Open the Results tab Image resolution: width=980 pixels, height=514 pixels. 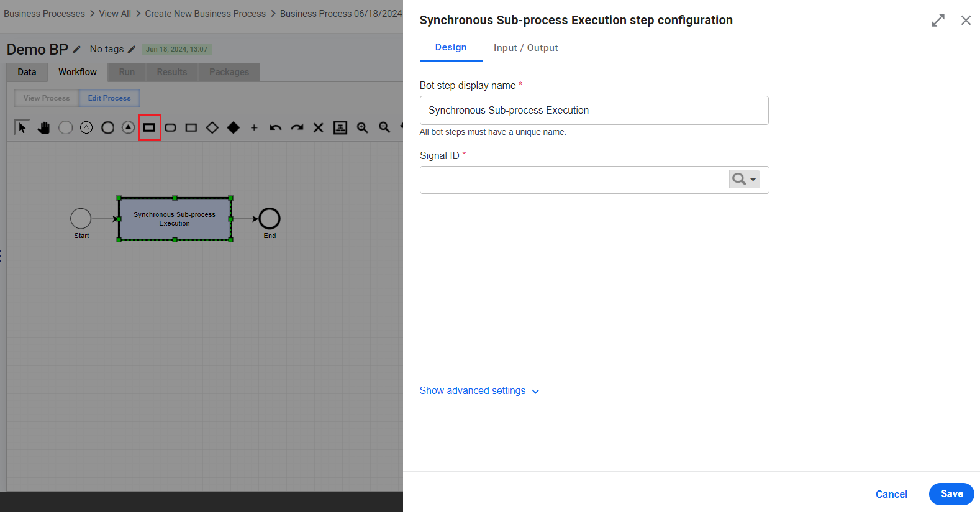172,72
